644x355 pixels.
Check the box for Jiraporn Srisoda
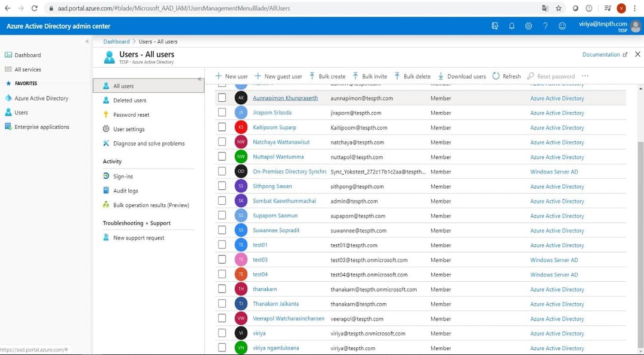click(222, 112)
